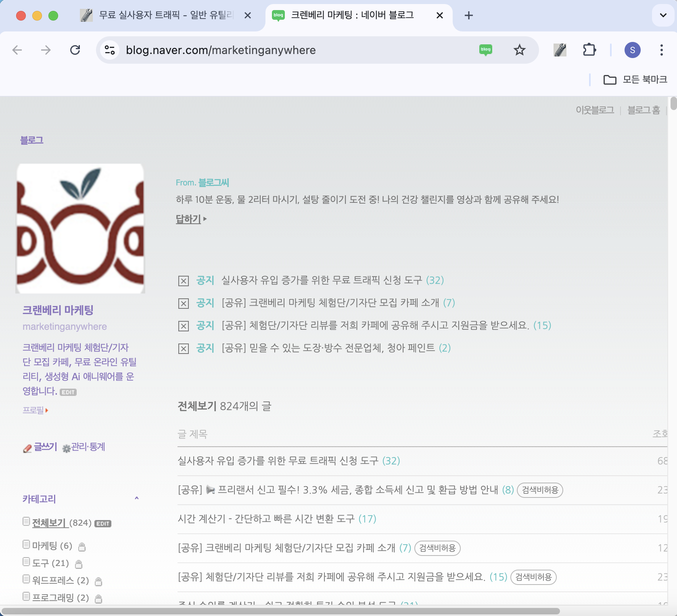This screenshot has height=616, width=677.
Task: Collapse the 카테고리 section arrow
Action: [x=137, y=499]
